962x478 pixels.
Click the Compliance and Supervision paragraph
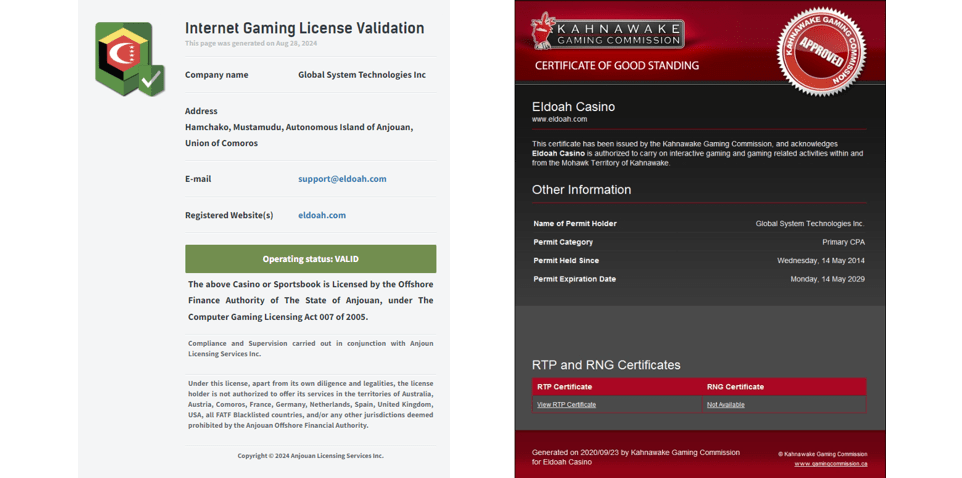(x=310, y=349)
